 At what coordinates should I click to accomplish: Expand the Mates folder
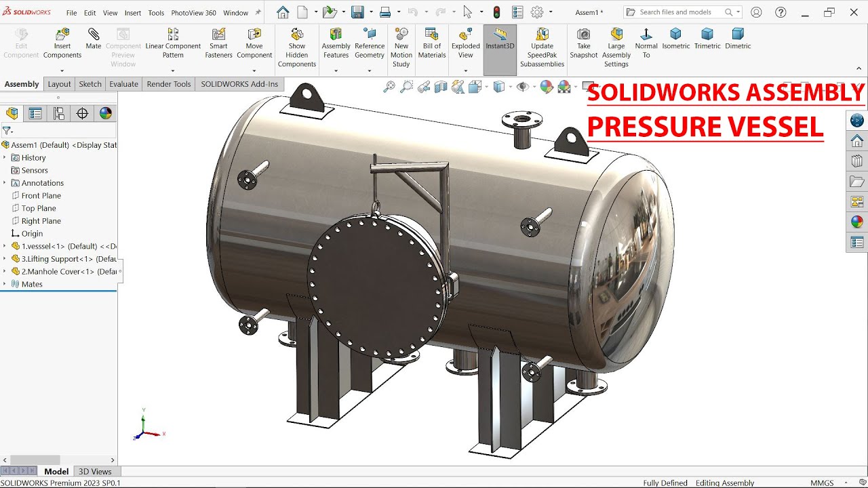(x=5, y=284)
